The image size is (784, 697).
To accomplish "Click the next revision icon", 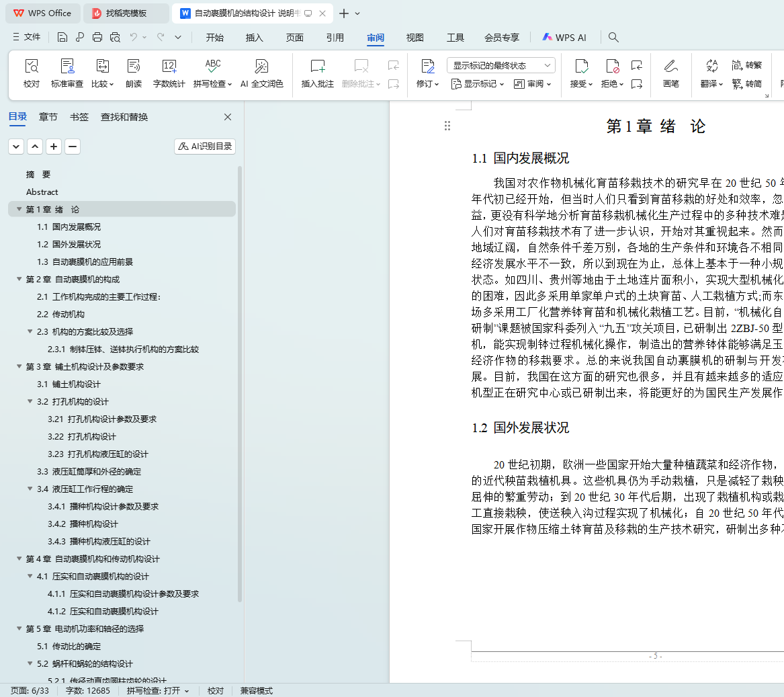I will click(x=636, y=84).
